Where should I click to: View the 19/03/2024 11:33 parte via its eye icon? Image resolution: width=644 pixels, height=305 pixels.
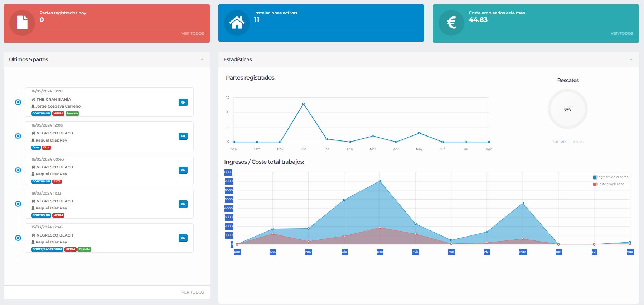point(183,204)
